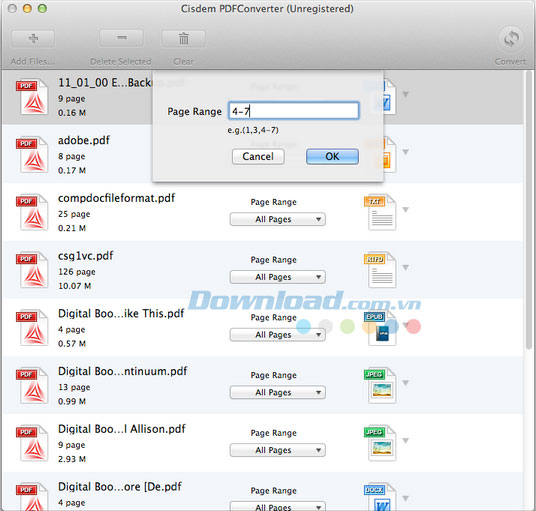Click PDF icon of Digital Boo...l Allison.pdf
This screenshot has width=536, height=511.
32,443
